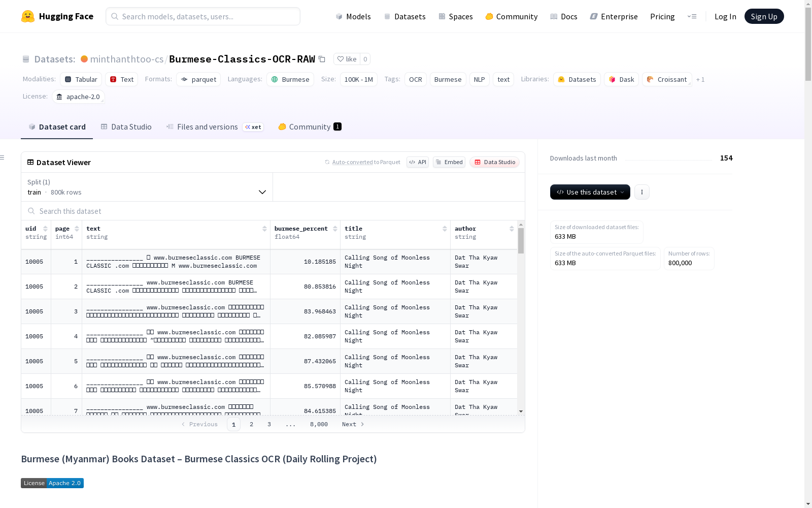Switch to the Data Studio tab
This screenshot has height=508, width=812.
click(126, 127)
